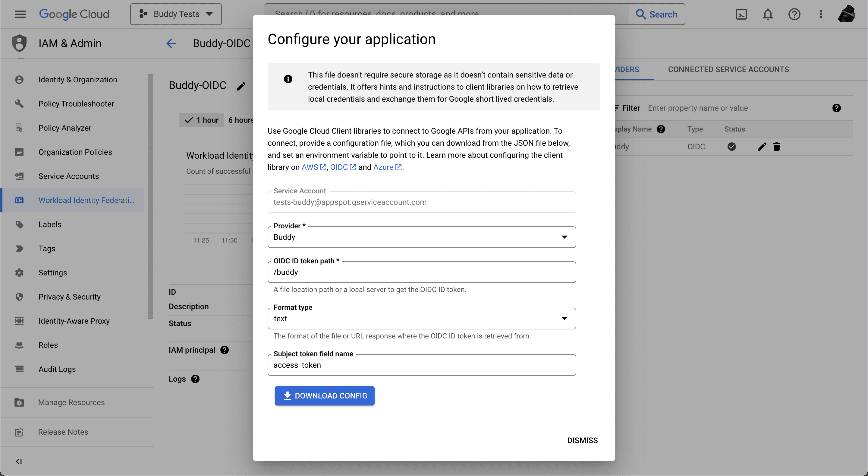
Task: Select the 6 hours time range
Action: pos(241,120)
